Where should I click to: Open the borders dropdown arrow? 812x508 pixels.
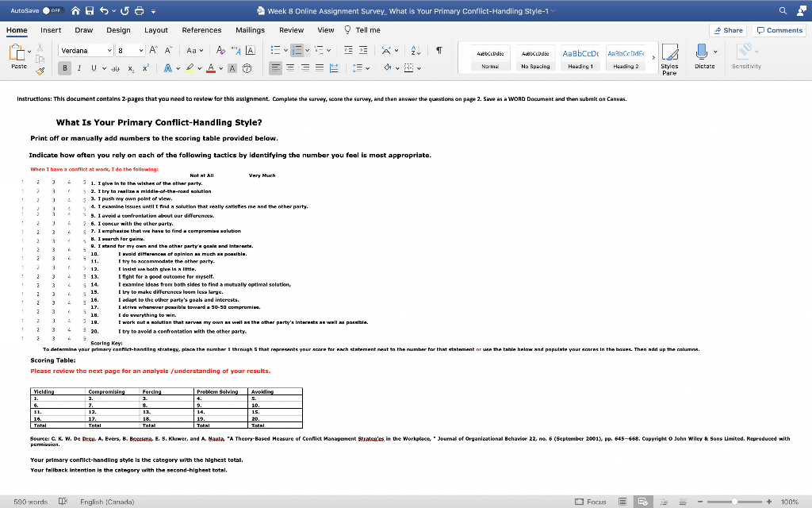419,68
